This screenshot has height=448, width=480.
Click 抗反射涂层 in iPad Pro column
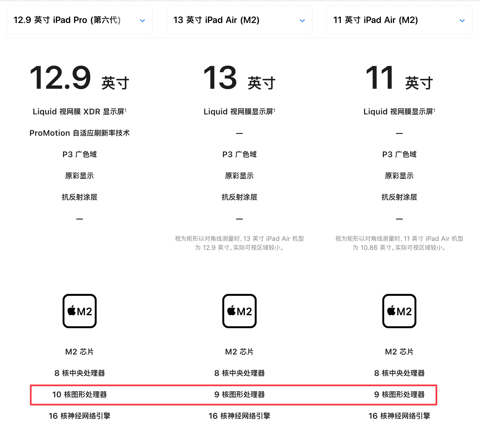[x=79, y=197]
